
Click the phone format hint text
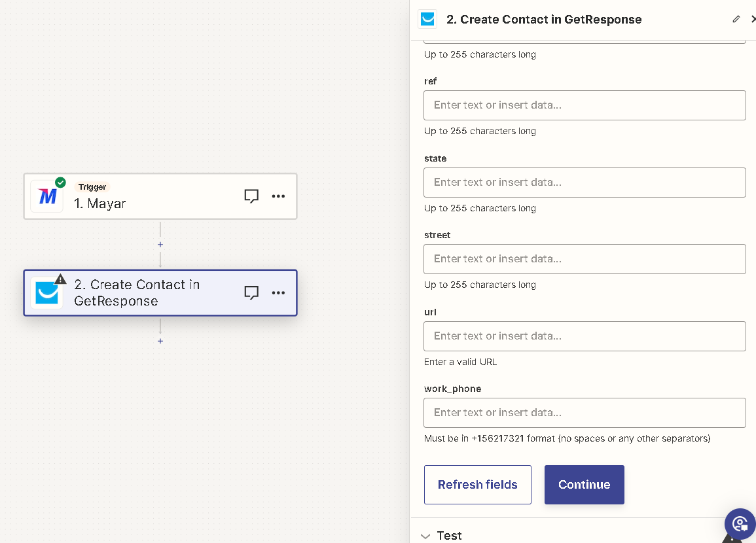(x=567, y=438)
